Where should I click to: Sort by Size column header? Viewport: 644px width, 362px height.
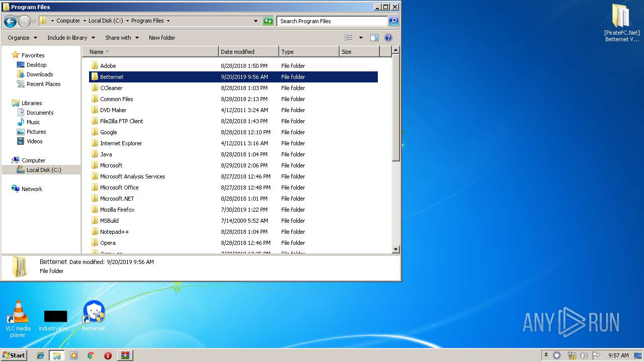(359, 52)
